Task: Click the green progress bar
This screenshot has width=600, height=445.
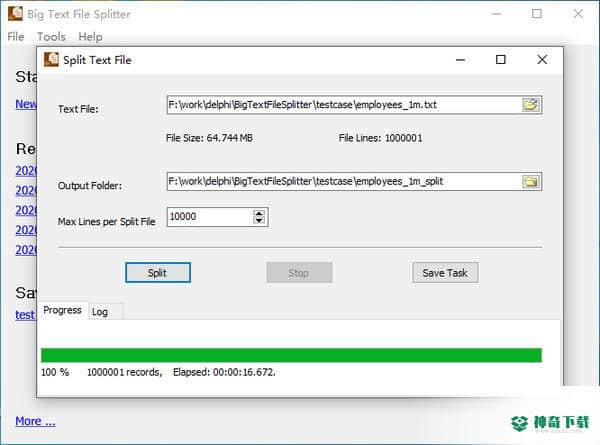Action: 291,355
